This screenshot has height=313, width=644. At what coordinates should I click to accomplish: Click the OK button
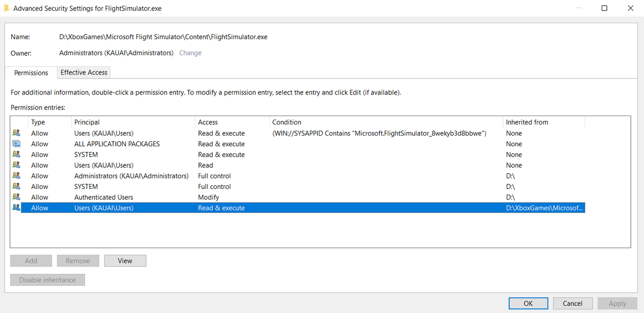coord(528,303)
